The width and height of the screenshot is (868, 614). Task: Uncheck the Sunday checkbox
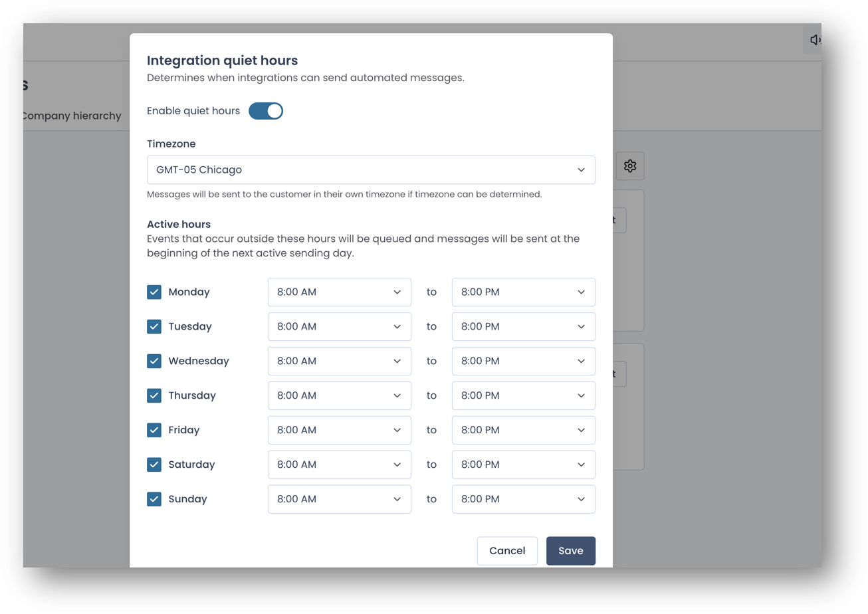pyautogui.click(x=153, y=499)
